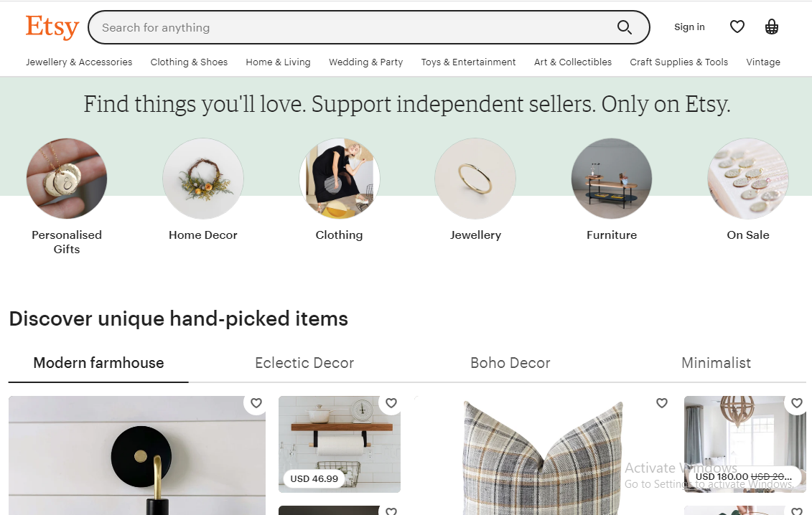Click the search magnifier icon
Viewport: 812px width, 515px height.
click(x=625, y=28)
